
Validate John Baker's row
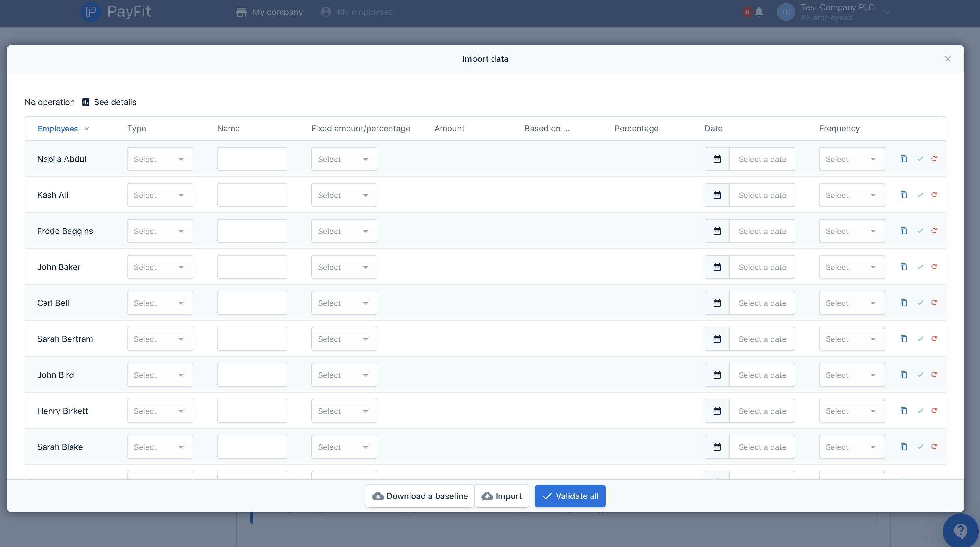coord(920,267)
